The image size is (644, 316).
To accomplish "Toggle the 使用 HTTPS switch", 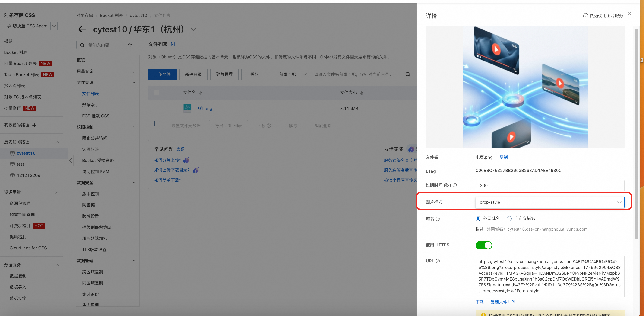I will (483, 245).
